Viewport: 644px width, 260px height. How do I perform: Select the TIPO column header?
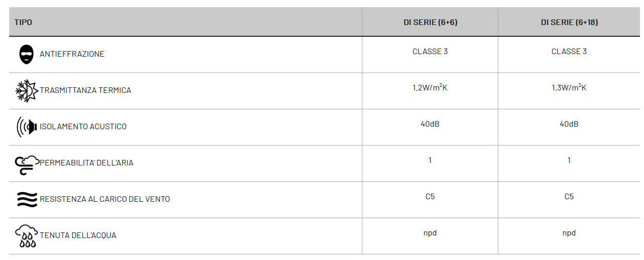tap(23, 22)
